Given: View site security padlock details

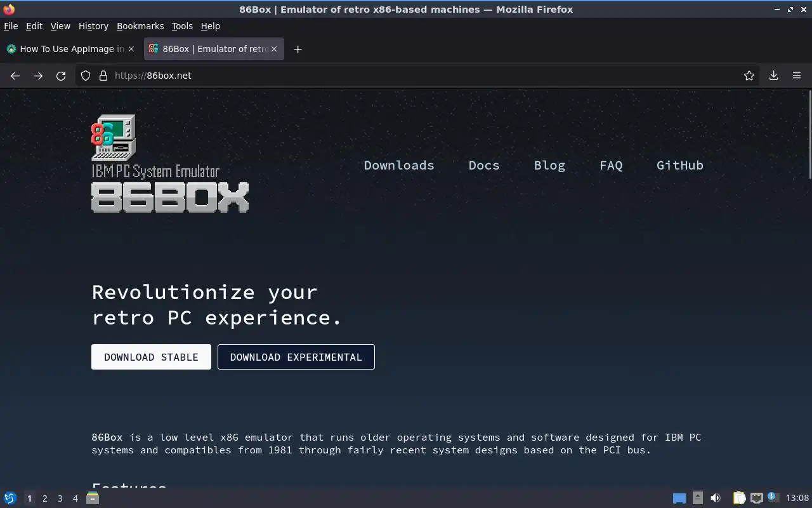Looking at the screenshot, I should point(103,76).
